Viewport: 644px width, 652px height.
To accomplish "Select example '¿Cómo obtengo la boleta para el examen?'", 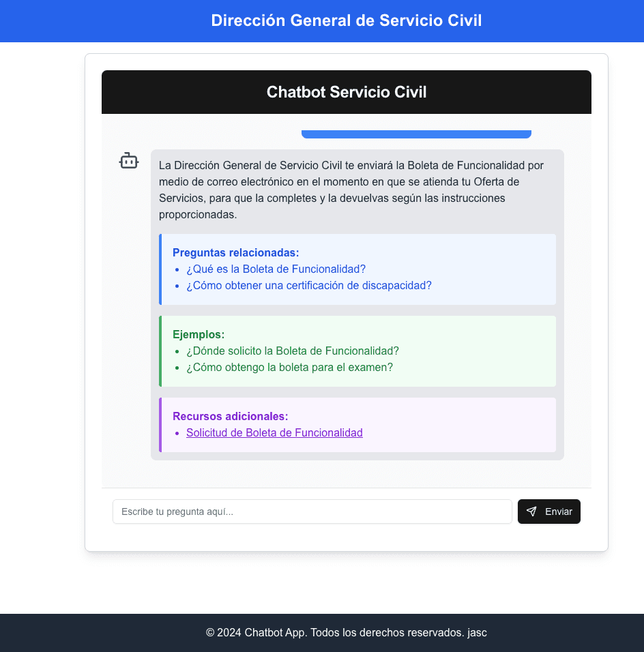I will (x=289, y=367).
